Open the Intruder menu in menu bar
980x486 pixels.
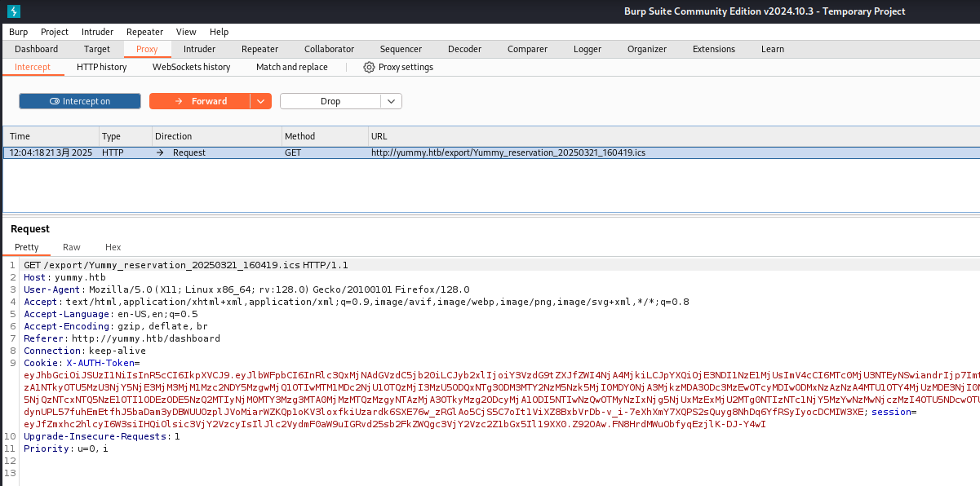click(97, 32)
